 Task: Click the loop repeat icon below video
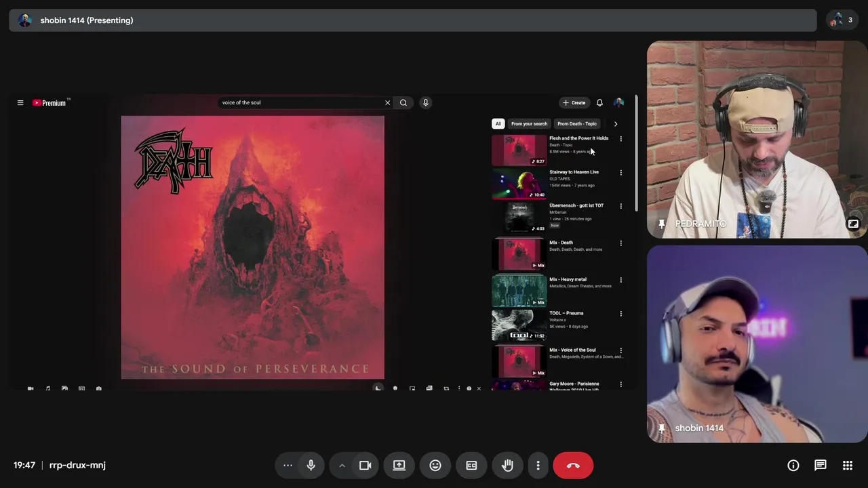coord(446,388)
